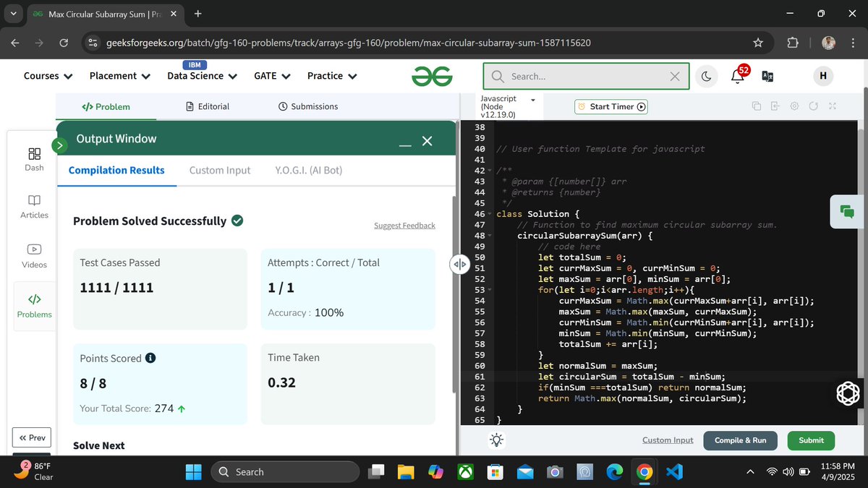868x488 pixels.
Task: Clear the search box with the X icon
Action: coord(674,76)
